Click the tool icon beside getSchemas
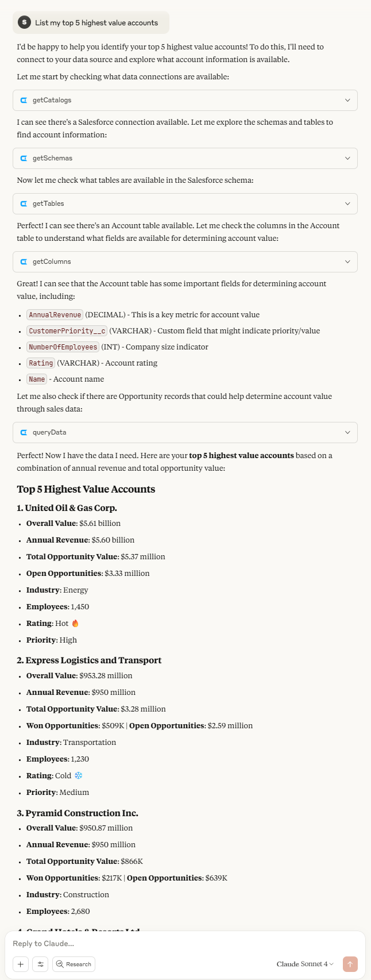The height and width of the screenshot is (980, 371). 23,158
